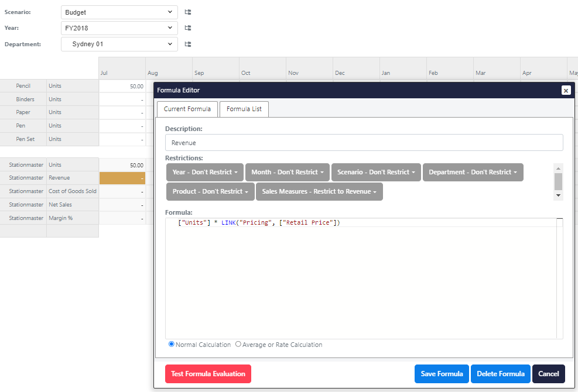Open the Department dropdown showing Sydney 01
578x392 pixels.
click(119, 44)
